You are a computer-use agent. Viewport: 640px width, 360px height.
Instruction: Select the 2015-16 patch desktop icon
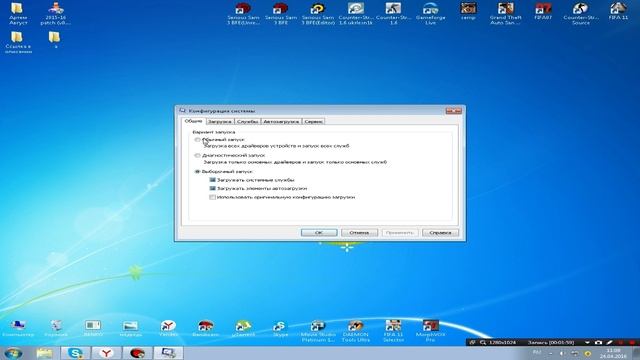tap(56, 13)
